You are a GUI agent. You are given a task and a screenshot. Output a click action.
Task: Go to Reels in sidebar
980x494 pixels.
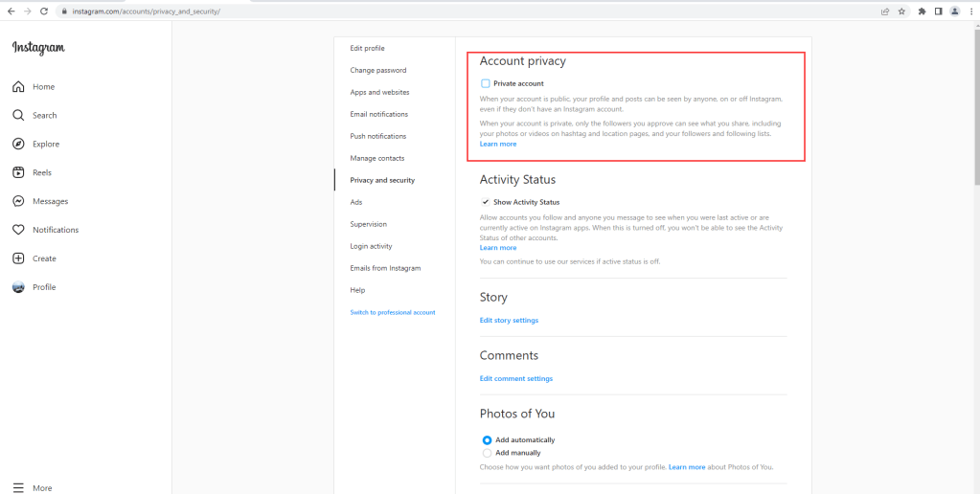pos(18,173)
